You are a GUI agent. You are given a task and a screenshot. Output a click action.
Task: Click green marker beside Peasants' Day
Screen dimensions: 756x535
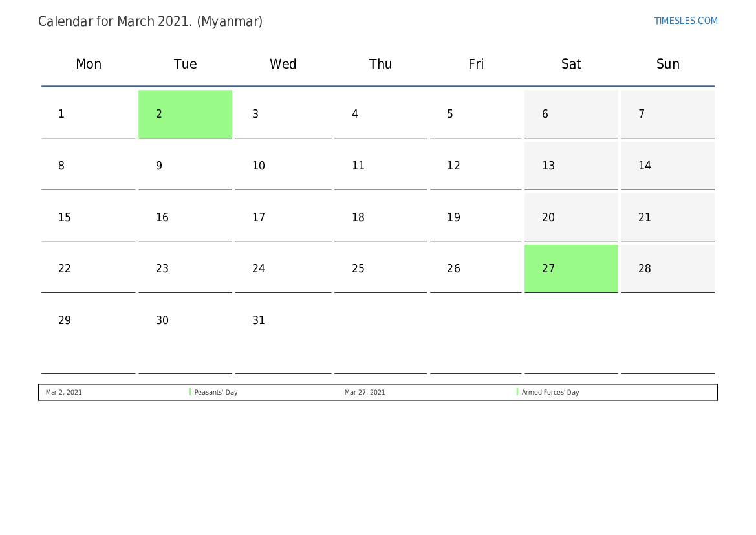[x=190, y=392]
